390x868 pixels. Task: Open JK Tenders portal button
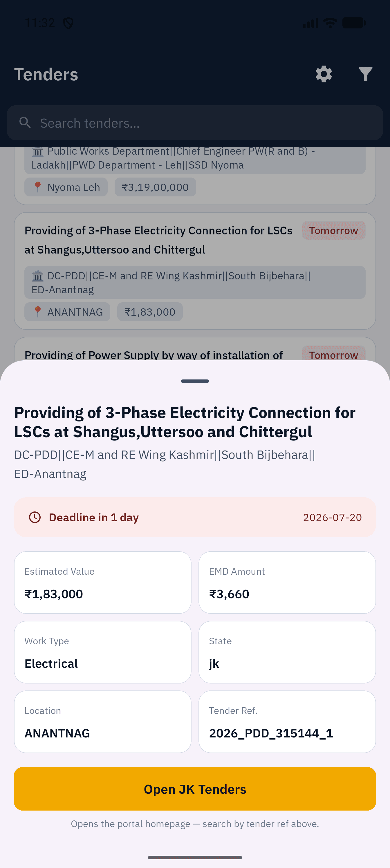pos(195,789)
